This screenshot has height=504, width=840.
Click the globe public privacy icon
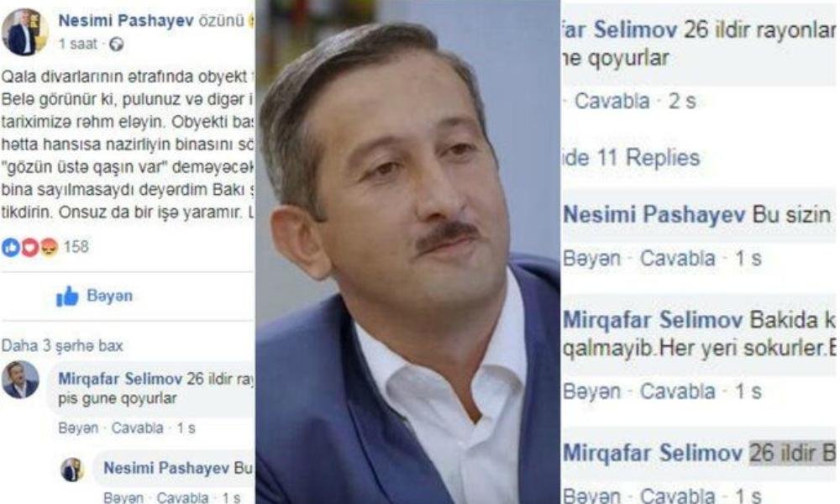(116, 45)
